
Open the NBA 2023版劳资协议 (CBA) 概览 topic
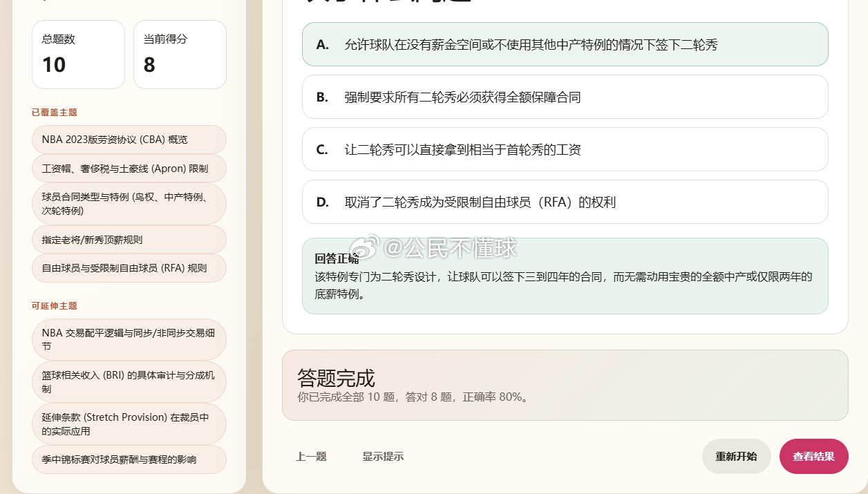129,140
